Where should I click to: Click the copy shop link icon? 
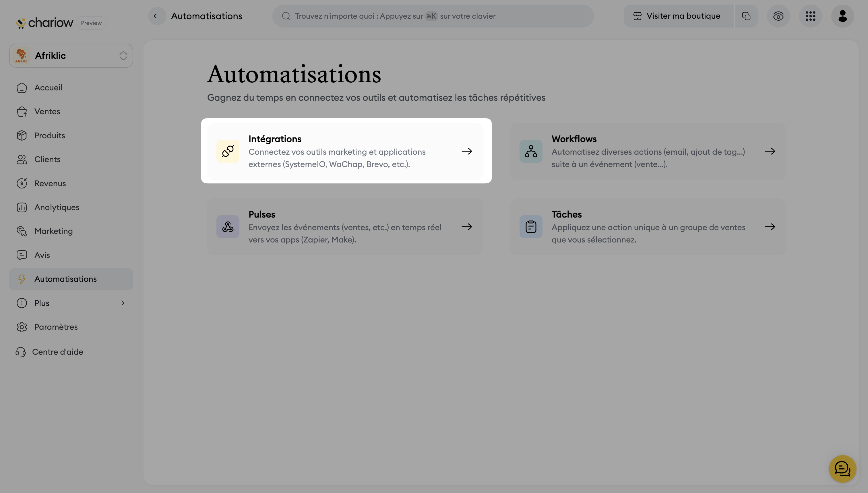tap(746, 16)
